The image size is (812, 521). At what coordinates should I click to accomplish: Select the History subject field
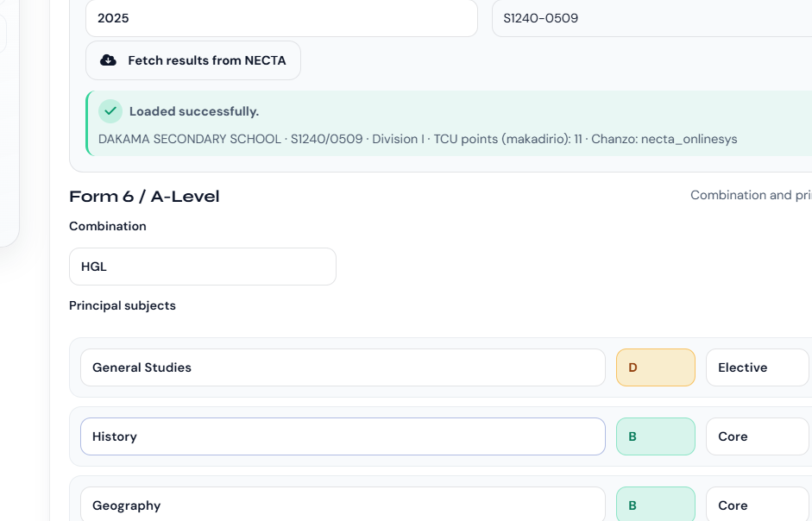click(343, 436)
